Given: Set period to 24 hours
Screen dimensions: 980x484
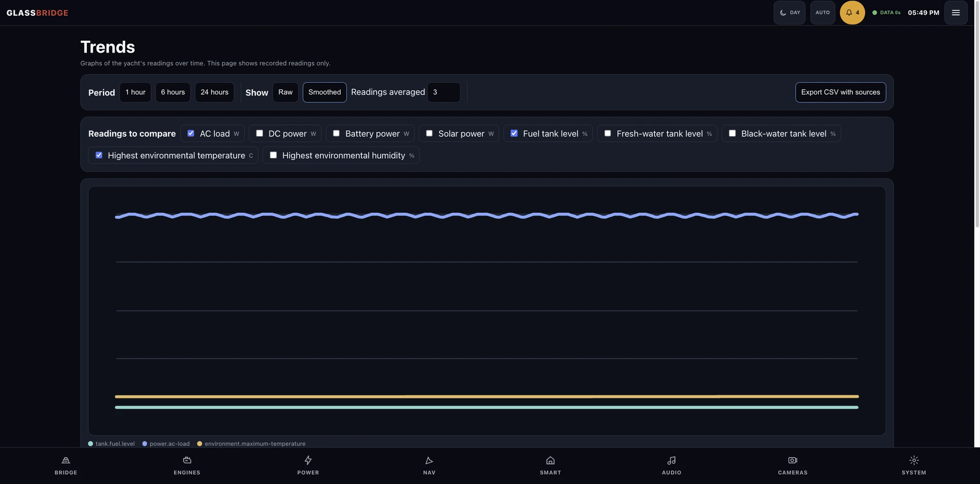Looking at the screenshot, I should coord(214,92).
